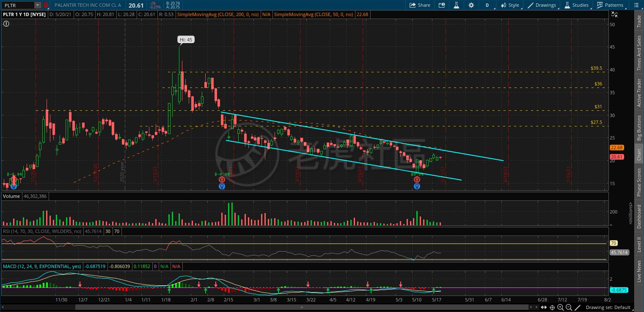The width and height of the screenshot is (644, 312).
Task: Click the flask icon next to settings gear
Action: (457, 5)
